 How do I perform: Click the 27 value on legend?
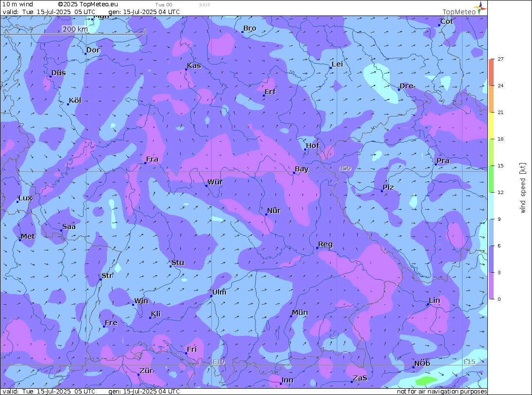point(500,59)
